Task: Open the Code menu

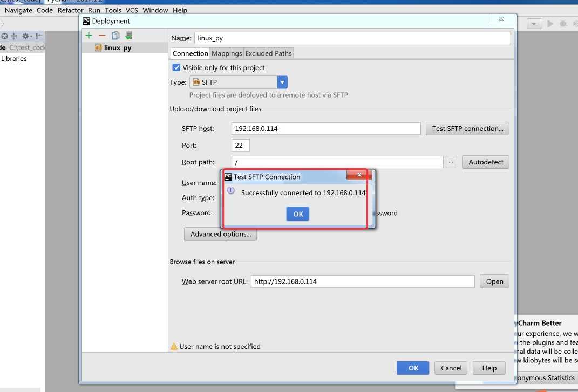Action: (x=45, y=10)
